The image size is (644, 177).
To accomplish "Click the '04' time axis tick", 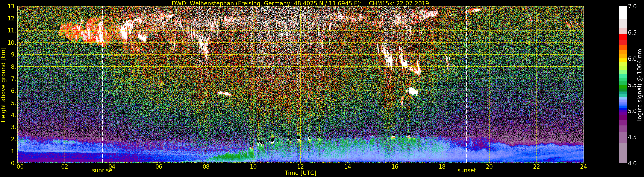I will [112, 166].
